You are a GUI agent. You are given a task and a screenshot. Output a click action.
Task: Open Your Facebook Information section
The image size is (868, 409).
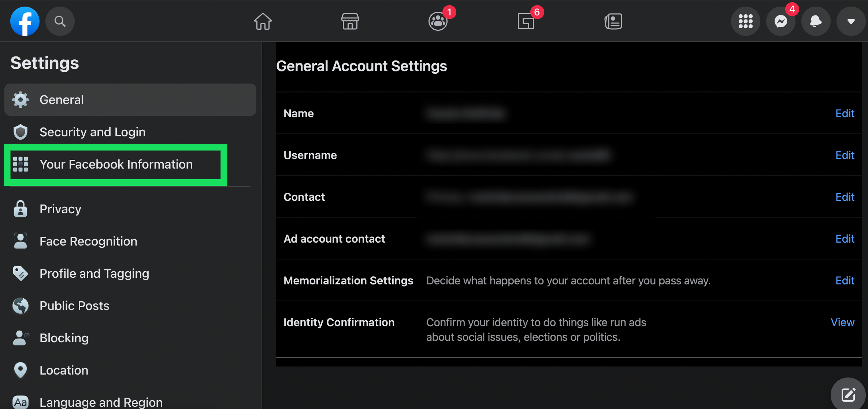pos(116,165)
